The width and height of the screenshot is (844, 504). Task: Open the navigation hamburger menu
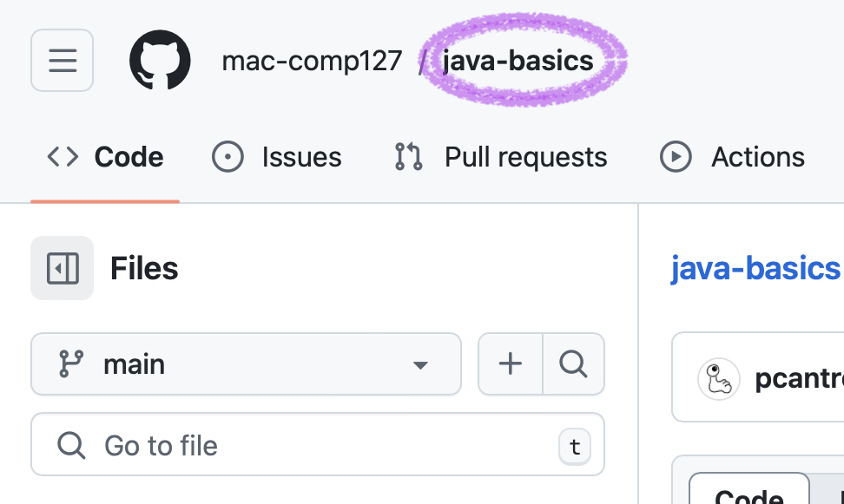[62, 60]
